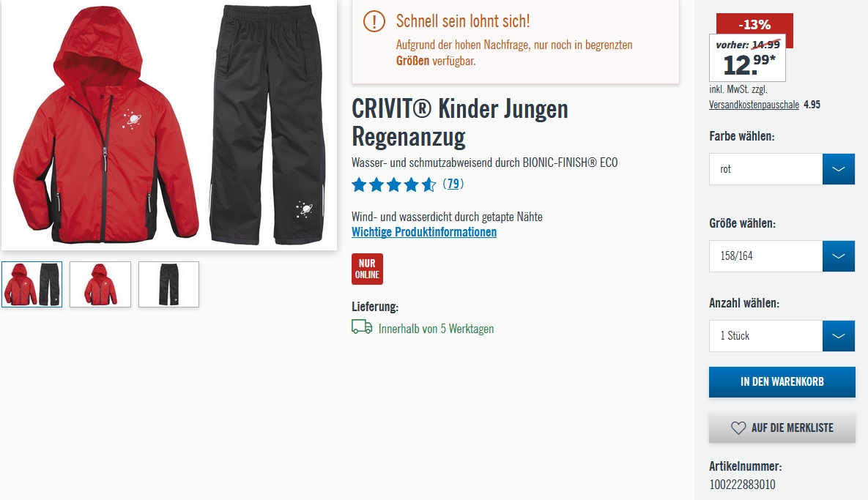Click Auf die Merkliste button
The height and width of the screenshot is (500, 868).
click(x=782, y=428)
